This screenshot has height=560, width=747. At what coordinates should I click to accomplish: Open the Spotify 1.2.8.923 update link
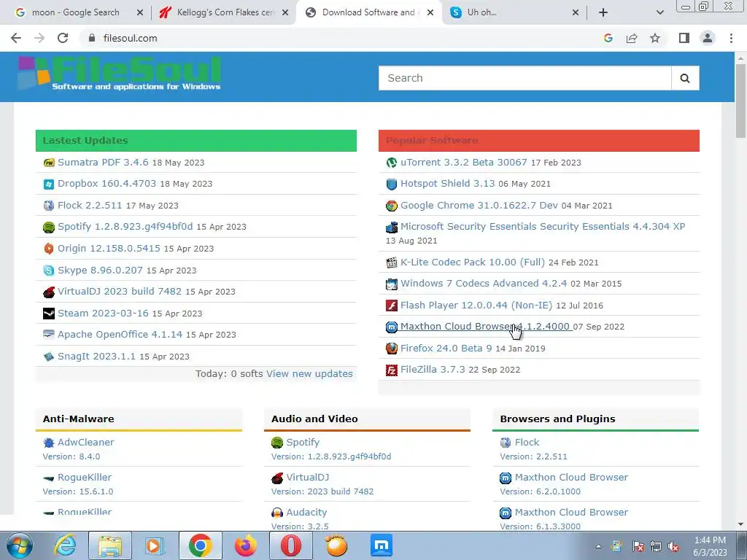125,226
